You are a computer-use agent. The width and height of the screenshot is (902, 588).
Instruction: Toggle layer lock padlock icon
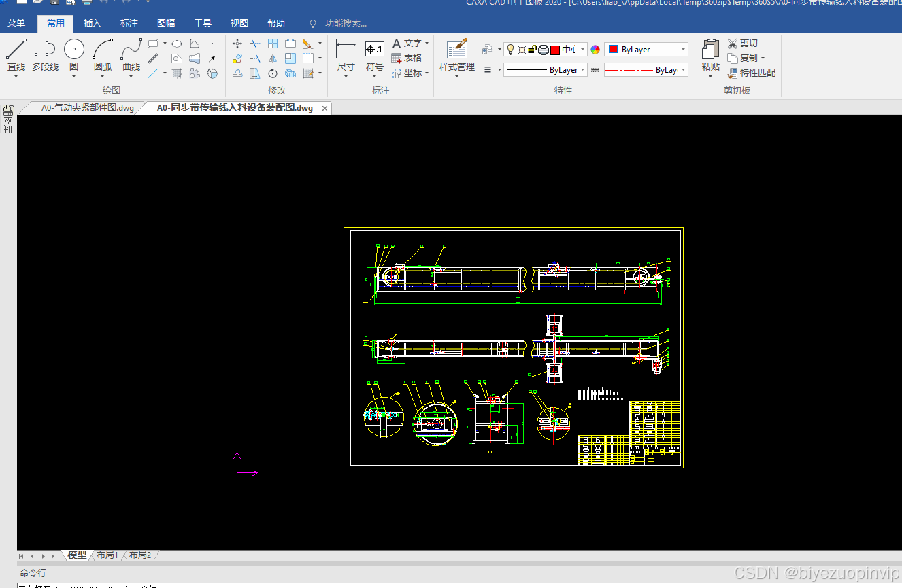pyautogui.click(x=533, y=50)
